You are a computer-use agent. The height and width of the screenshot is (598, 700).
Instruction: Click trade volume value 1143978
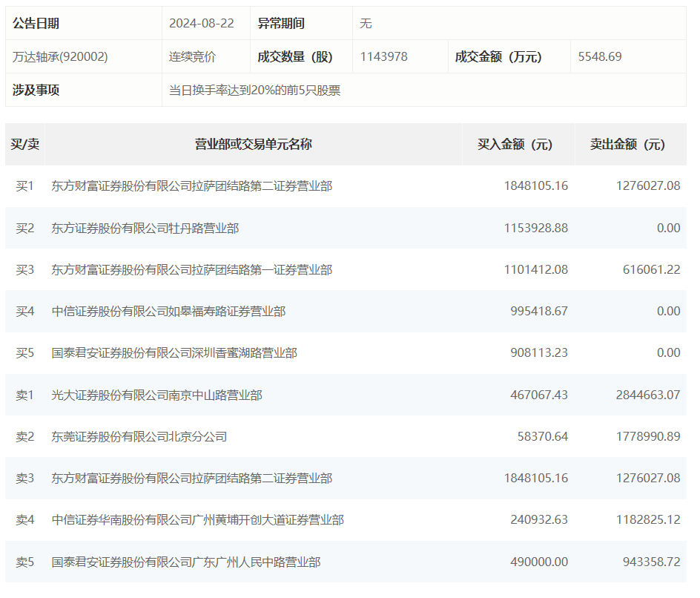point(384,56)
